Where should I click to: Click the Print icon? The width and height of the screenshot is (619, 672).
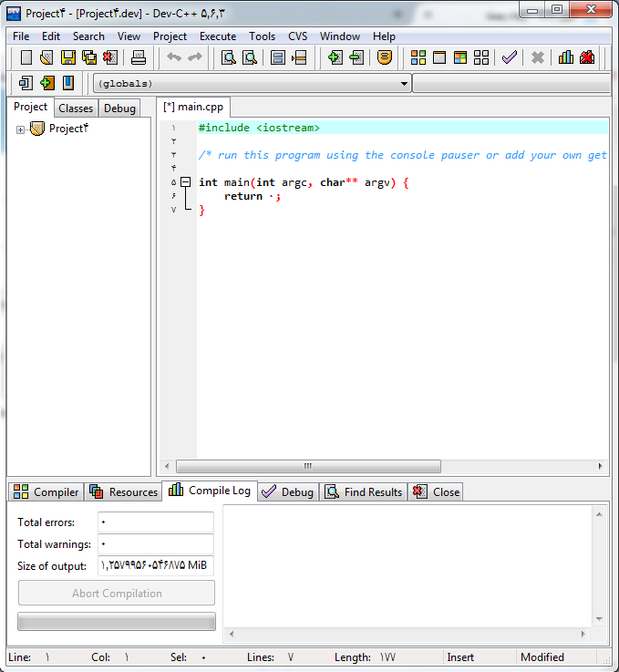click(139, 57)
